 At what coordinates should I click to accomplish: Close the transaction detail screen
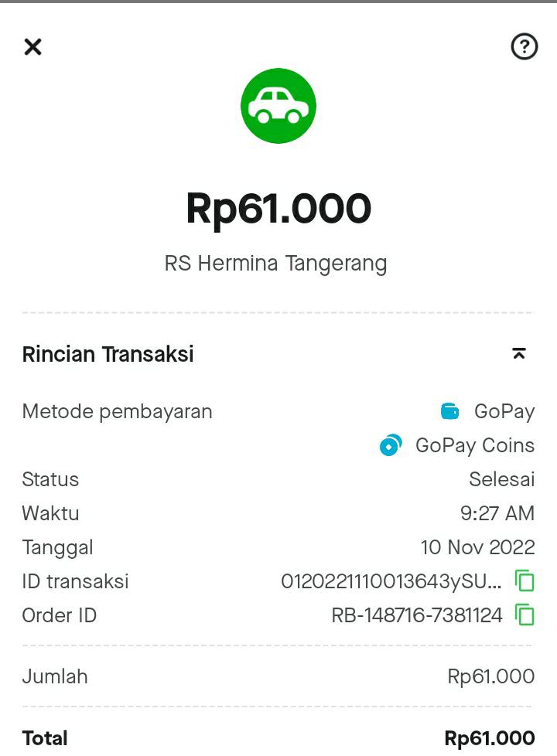click(32, 47)
